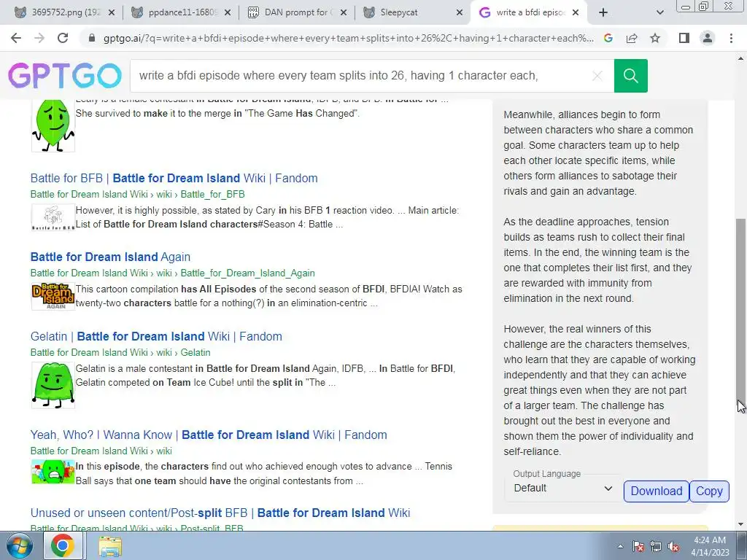Close the write a bfdi episode tab
Screen dimensions: 747x560
click(x=576, y=13)
